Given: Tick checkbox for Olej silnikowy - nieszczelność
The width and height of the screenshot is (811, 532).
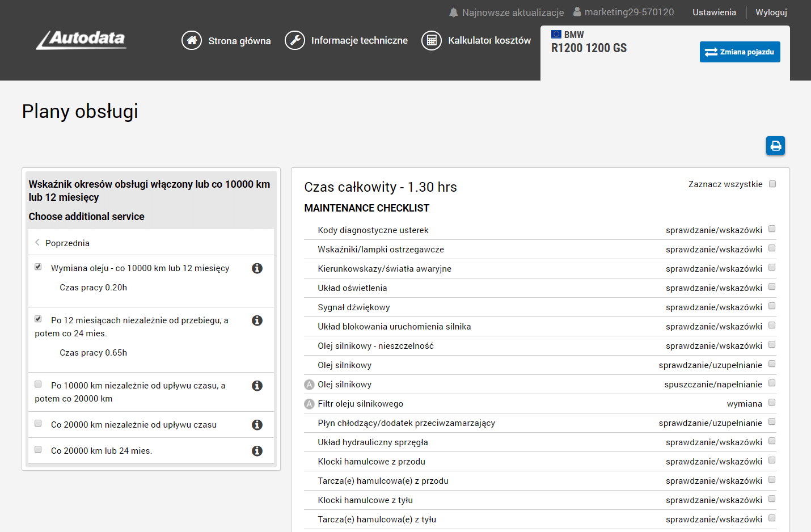Looking at the screenshot, I should [x=772, y=345].
